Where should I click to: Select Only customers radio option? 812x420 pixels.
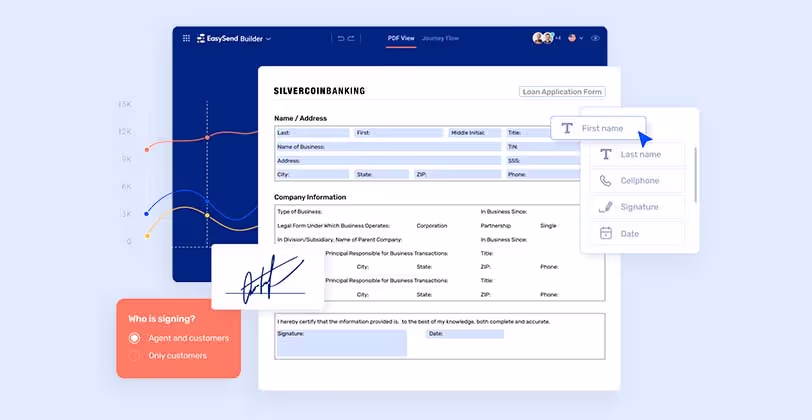click(x=168, y=356)
